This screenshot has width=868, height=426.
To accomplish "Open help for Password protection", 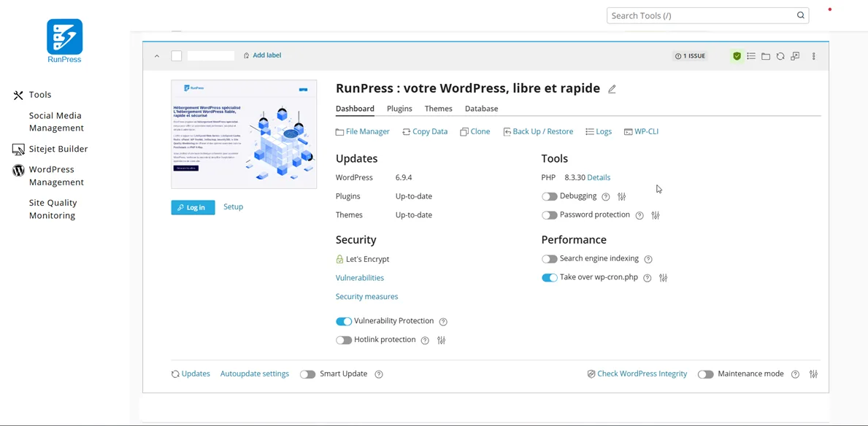I will coord(640,216).
